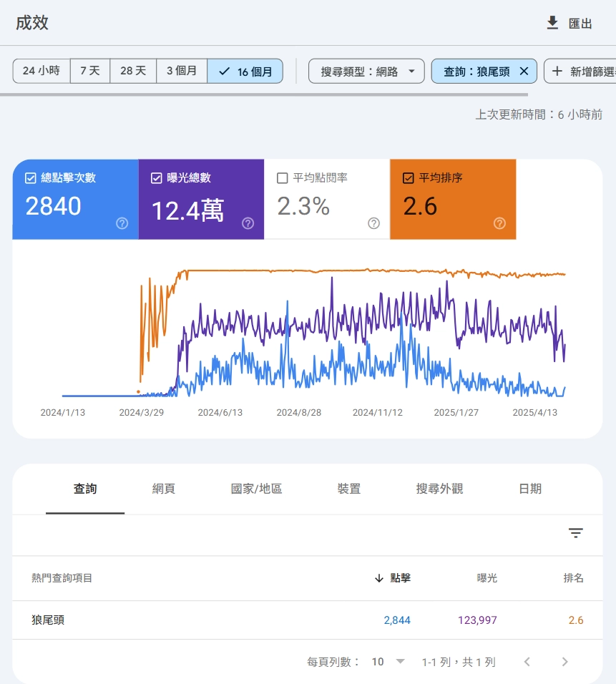The image size is (616, 684).
Task: Click the 匯出 export button
Action: [x=569, y=23]
